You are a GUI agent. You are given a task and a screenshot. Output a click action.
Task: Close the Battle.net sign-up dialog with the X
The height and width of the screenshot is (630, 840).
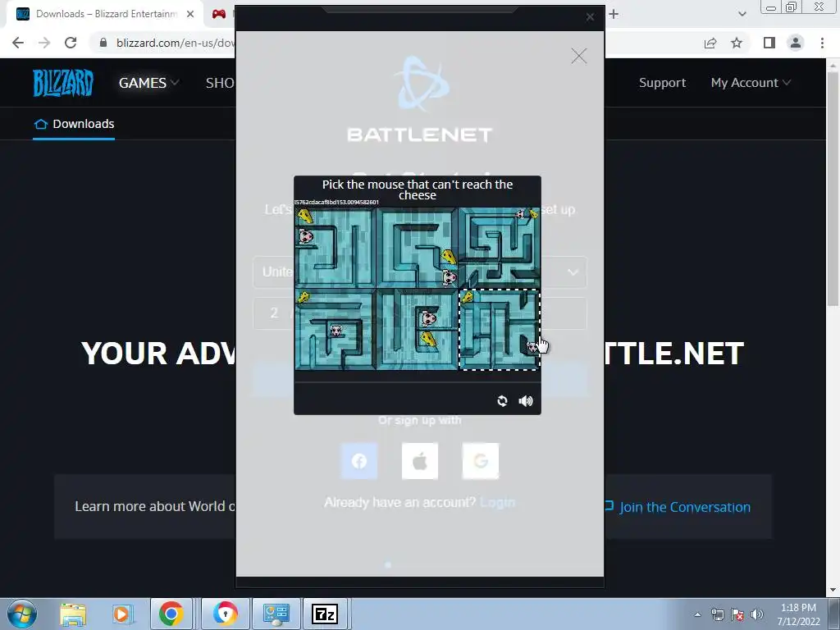pyautogui.click(x=578, y=56)
